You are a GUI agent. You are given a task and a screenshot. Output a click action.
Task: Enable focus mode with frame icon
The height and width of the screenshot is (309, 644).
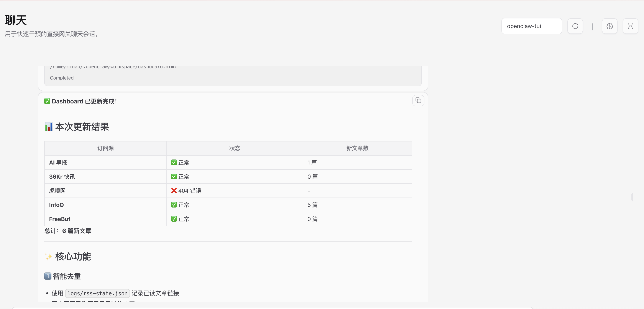[x=630, y=26]
